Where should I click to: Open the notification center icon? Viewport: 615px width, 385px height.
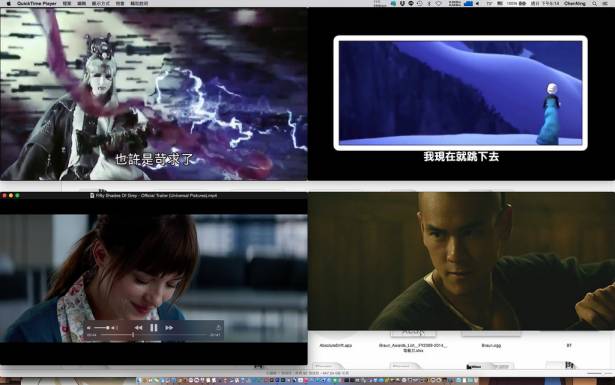pyautogui.click(x=606, y=3)
